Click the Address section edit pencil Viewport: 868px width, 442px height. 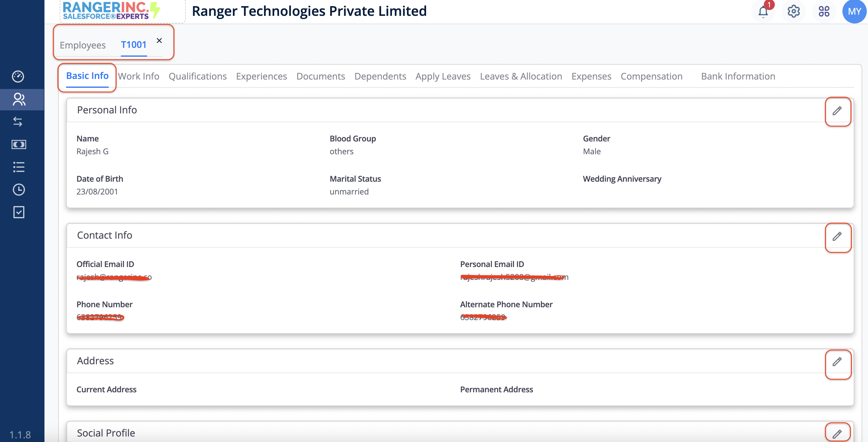(837, 362)
